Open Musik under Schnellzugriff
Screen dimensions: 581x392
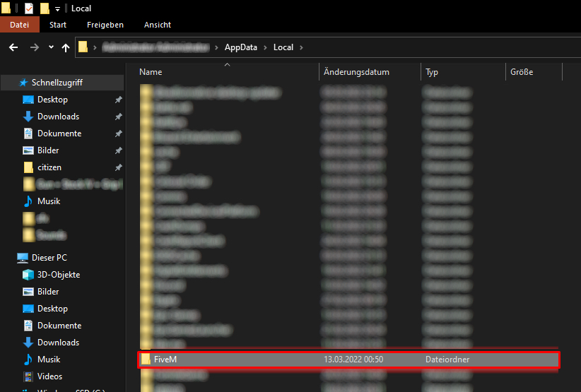coord(49,201)
